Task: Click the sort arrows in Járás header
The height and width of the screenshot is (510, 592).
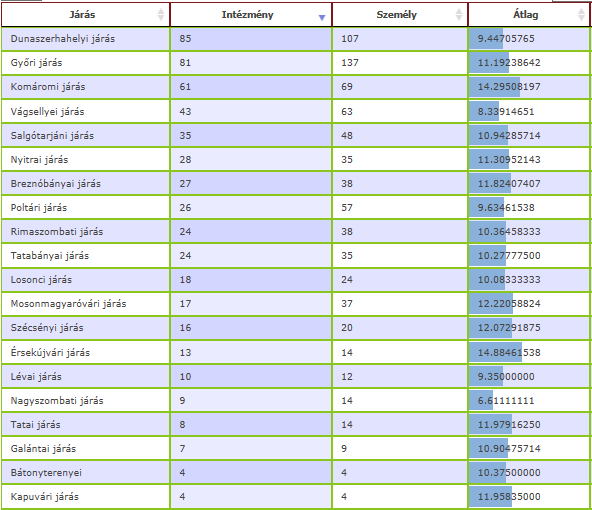Action: pos(161,15)
